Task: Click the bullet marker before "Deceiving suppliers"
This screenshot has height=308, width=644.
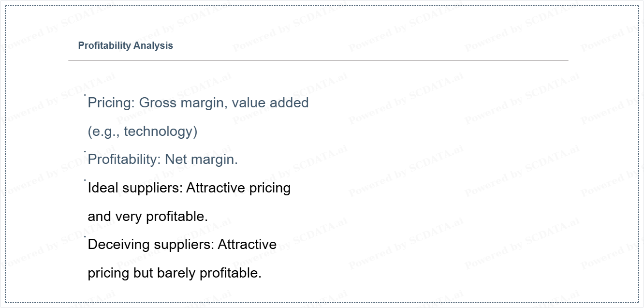Action: (x=85, y=236)
